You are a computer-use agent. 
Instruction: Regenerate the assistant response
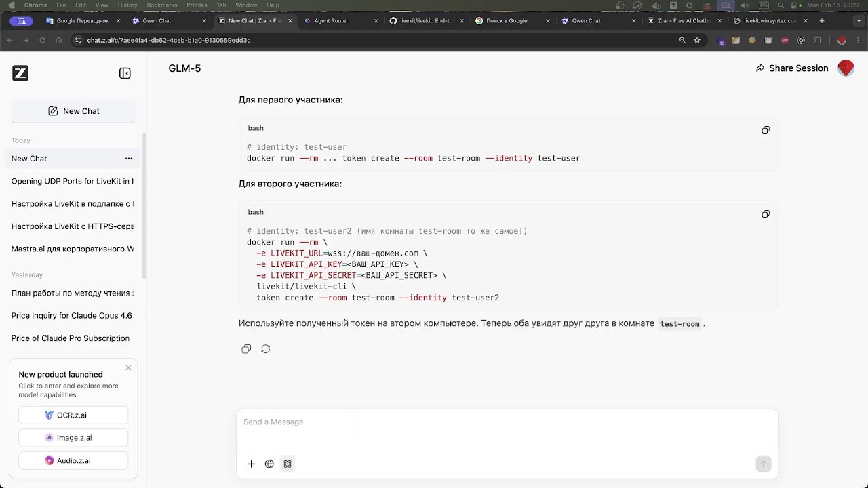(x=266, y=349)
